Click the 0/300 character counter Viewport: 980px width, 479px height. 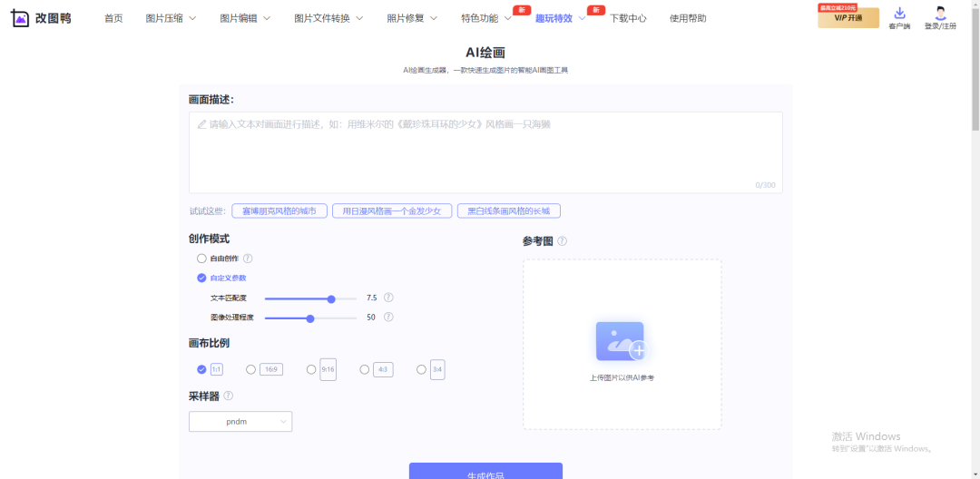coord(765,185)
